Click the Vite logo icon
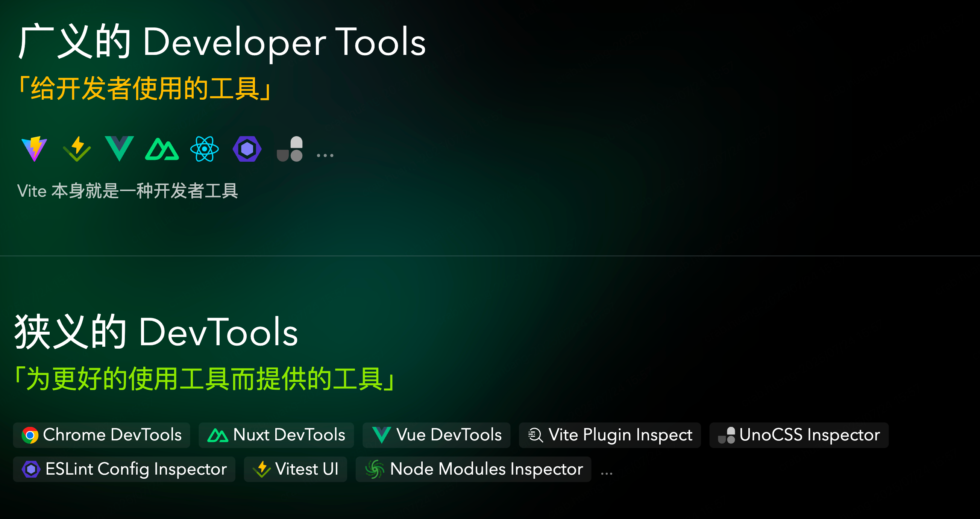This screenshot has height=519, width=980. 34,149
